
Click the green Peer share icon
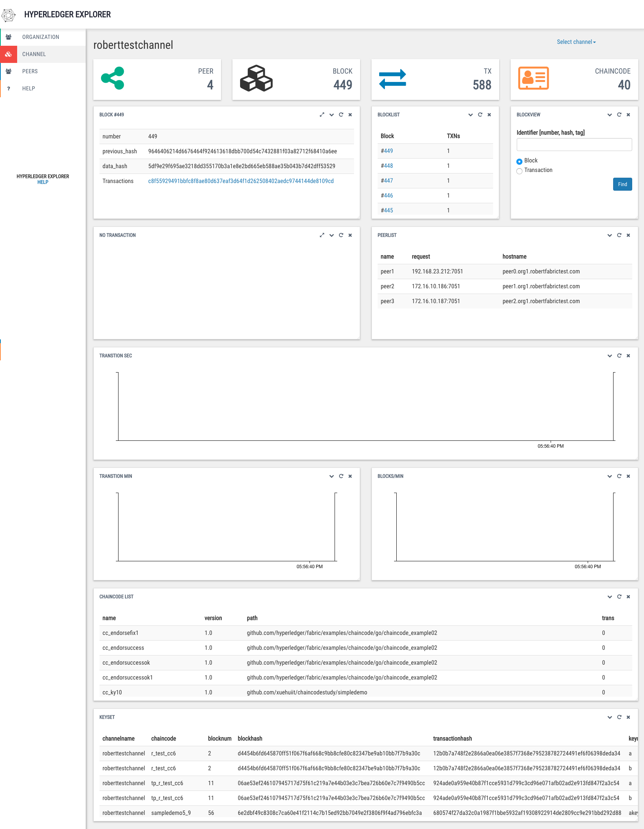pos(113,78)
